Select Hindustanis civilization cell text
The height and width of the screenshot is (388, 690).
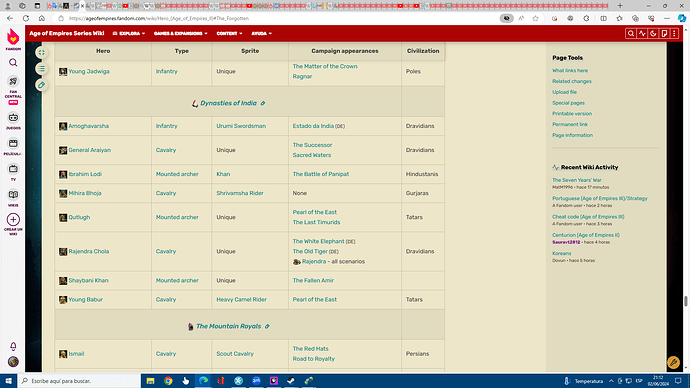[x=422, y=174]
